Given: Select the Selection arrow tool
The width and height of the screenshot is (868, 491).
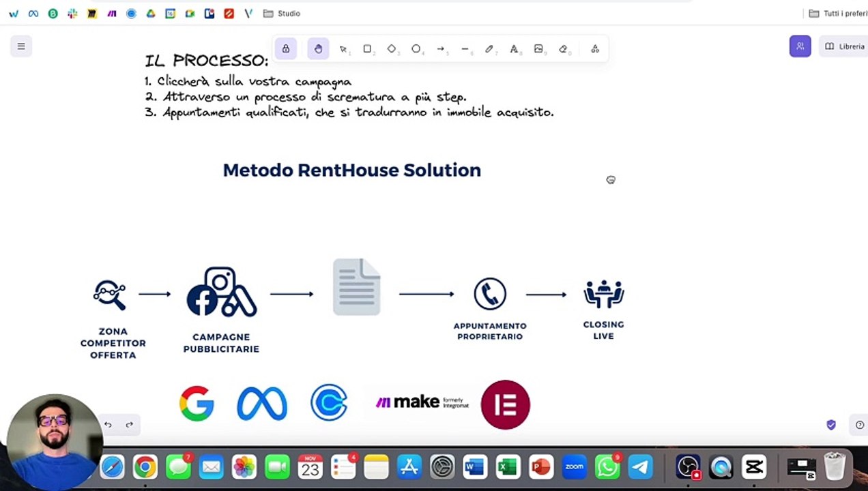Looking at the screenshot, I should coord(343,49).
